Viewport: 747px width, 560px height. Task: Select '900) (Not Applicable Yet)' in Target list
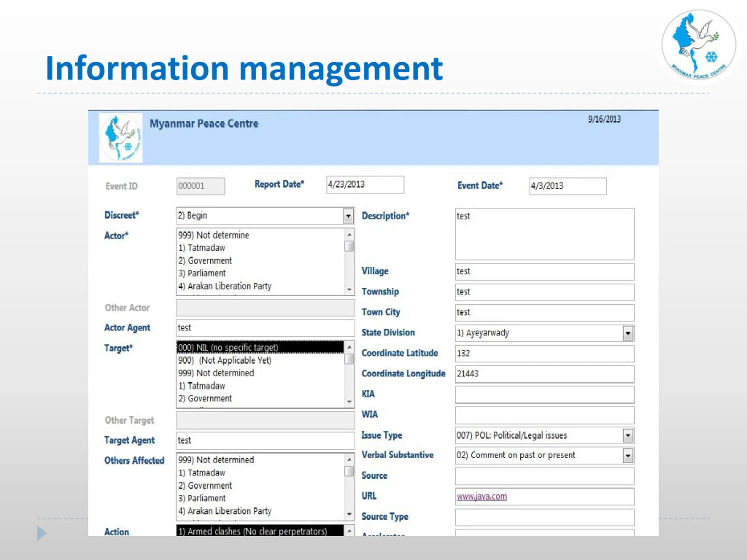click(x=260, y=360)
